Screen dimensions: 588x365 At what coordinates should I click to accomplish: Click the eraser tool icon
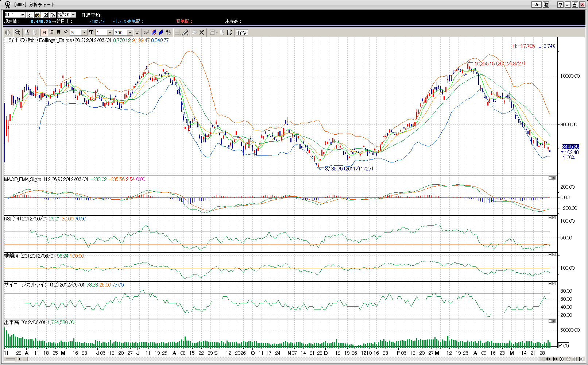[194, 32]
